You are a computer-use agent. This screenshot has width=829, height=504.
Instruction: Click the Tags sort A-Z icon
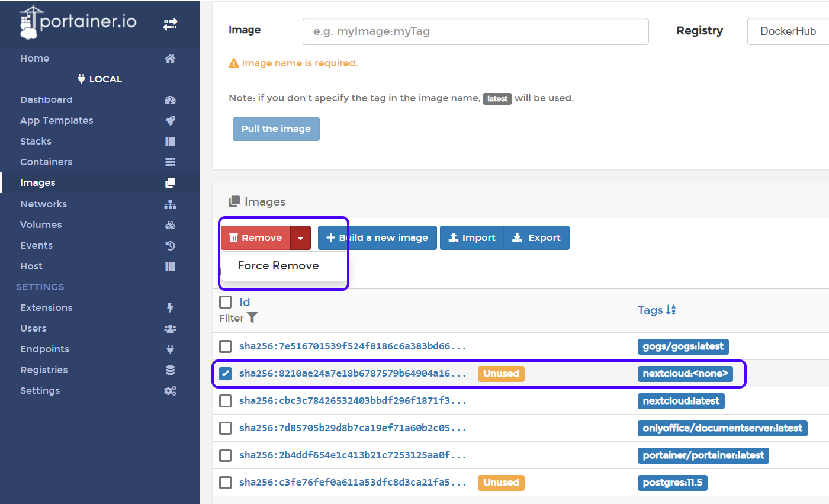click(671, 310)
